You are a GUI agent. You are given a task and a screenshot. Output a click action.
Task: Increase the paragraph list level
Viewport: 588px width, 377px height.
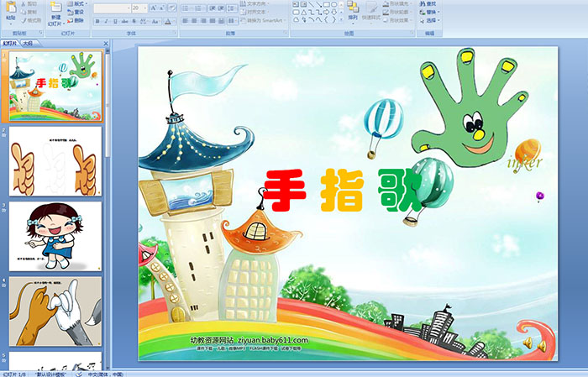point(221,8)
